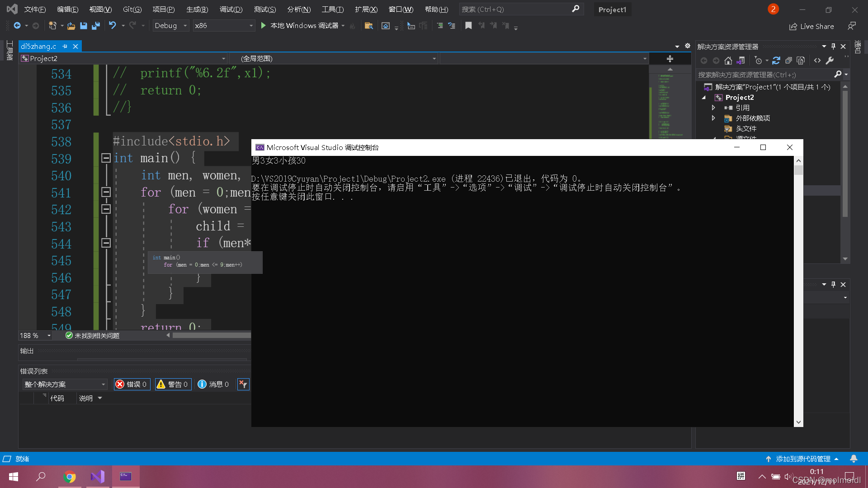Expand the Project2 References node
Viewport: 868px width, 488px height.
[x=713, y=107]
